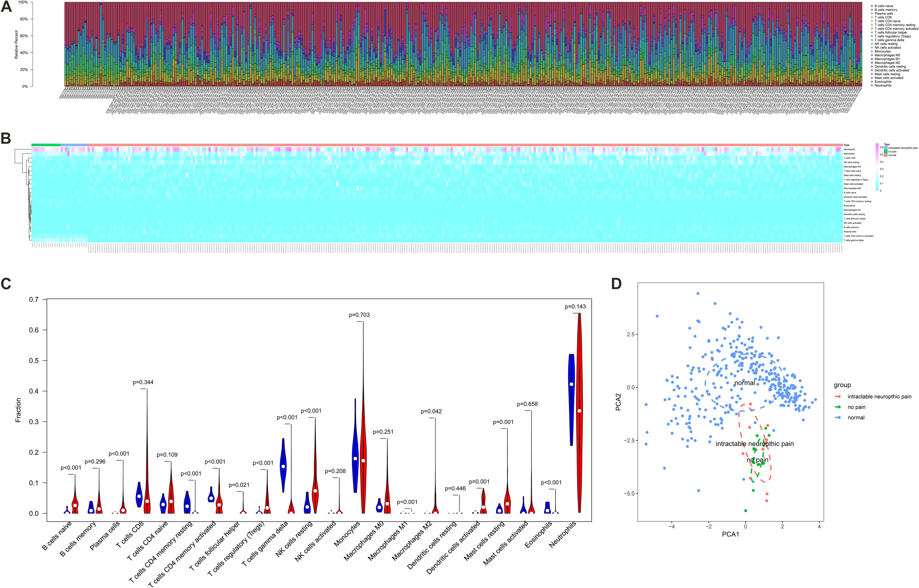919x588 pixels.
Task: Click the 'Fraction' axis title in panel C
Action: tap(18, 410)
